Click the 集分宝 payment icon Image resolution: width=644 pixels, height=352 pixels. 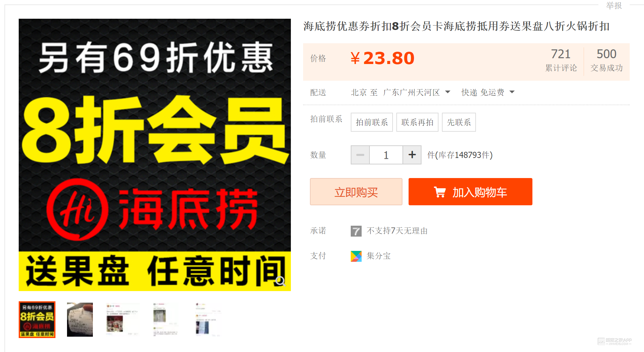356,256
